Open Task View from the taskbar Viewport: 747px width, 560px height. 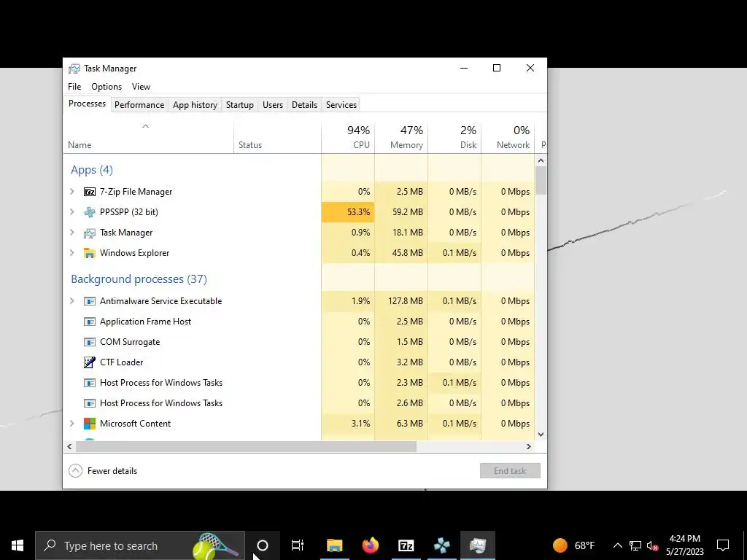[298, 545]
